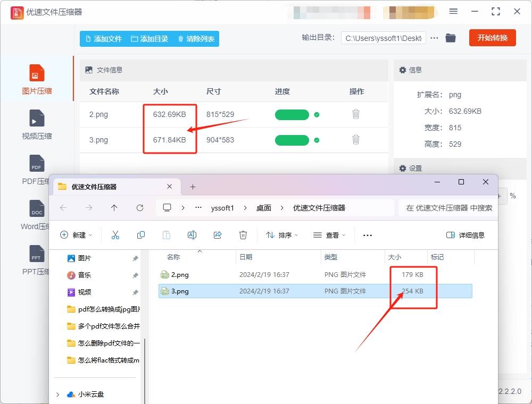Select the PPT压缩 tool

click(37, 258)
